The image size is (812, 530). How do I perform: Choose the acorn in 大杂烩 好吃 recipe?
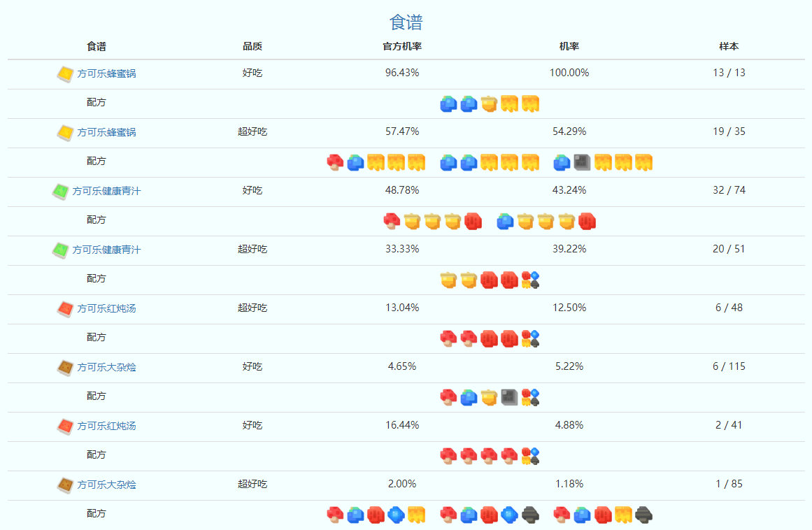coord(489,397)
